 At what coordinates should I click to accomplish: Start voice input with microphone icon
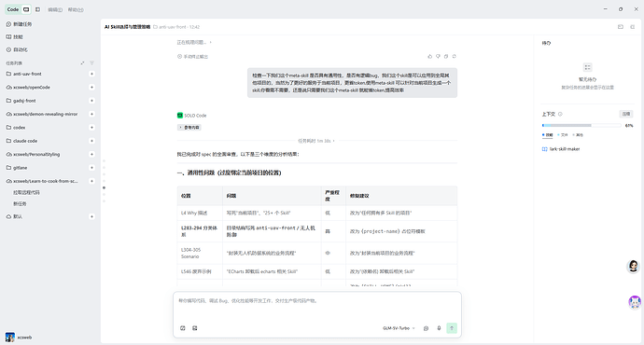pyautogui.click(x=439, y=328)
